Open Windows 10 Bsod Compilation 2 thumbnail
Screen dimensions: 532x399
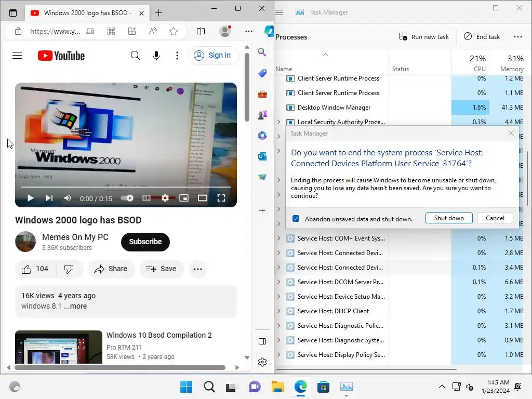[59, 347]
